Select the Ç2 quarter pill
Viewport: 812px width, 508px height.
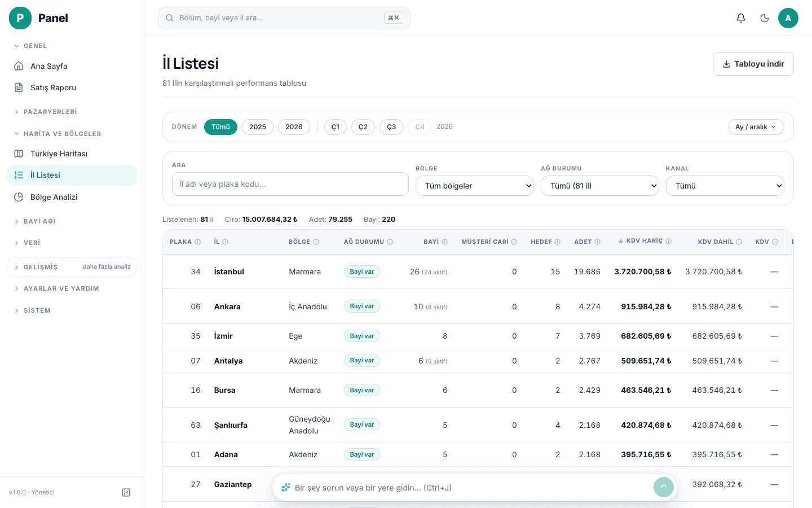(363, 127)
